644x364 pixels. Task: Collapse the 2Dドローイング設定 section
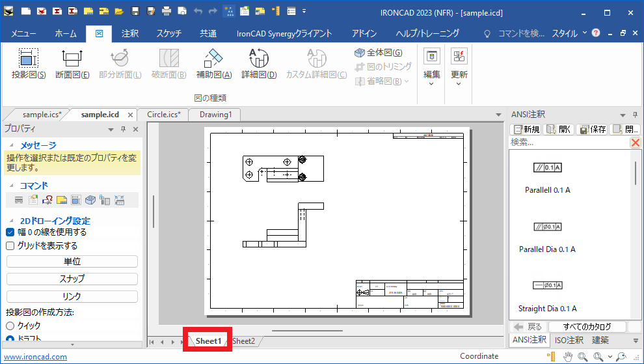click(13, 221)
